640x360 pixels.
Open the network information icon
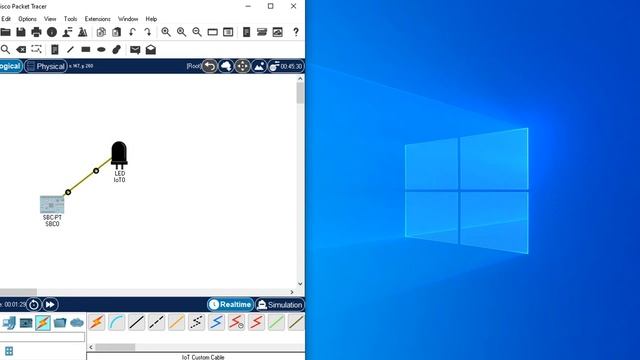52,32
